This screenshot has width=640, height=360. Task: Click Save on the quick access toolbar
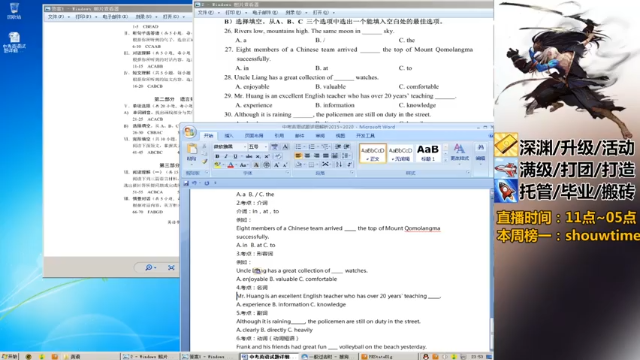(186, 183)
